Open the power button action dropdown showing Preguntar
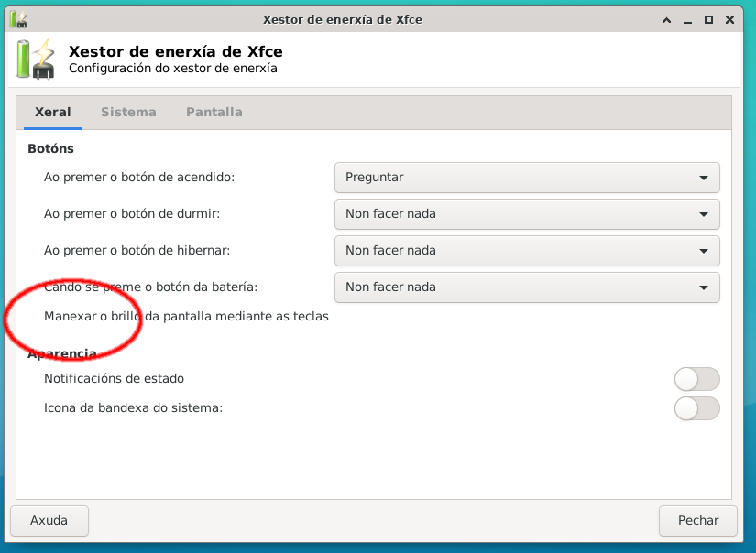This screenshot has width=756, height=553. [527, 178]
